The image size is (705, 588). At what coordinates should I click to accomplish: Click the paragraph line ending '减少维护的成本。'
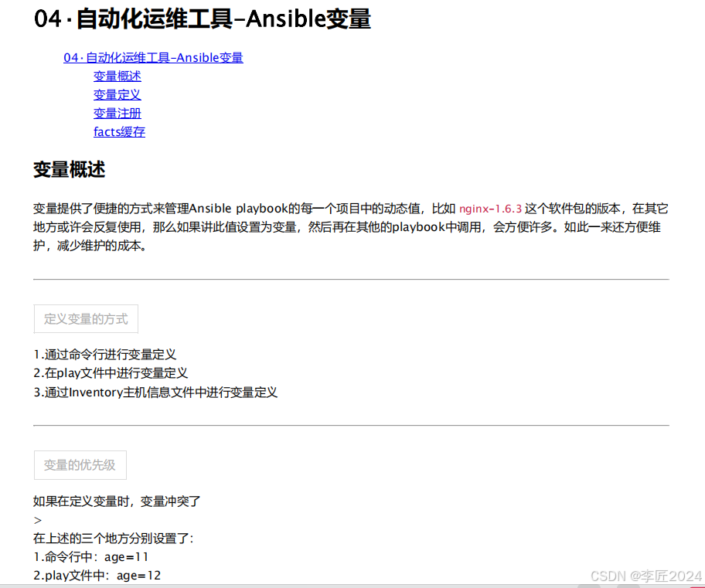point(90,246)
